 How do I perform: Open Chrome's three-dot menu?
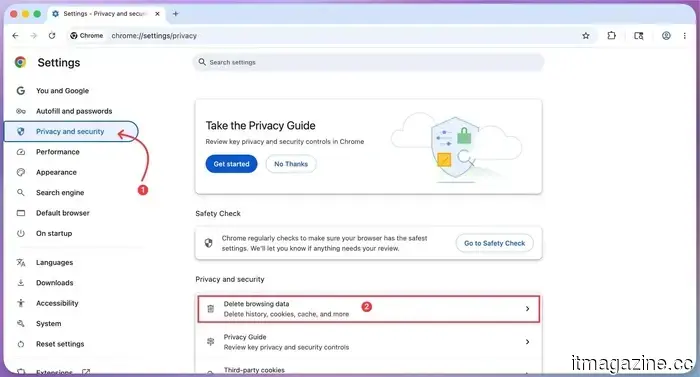click(684, 36)
